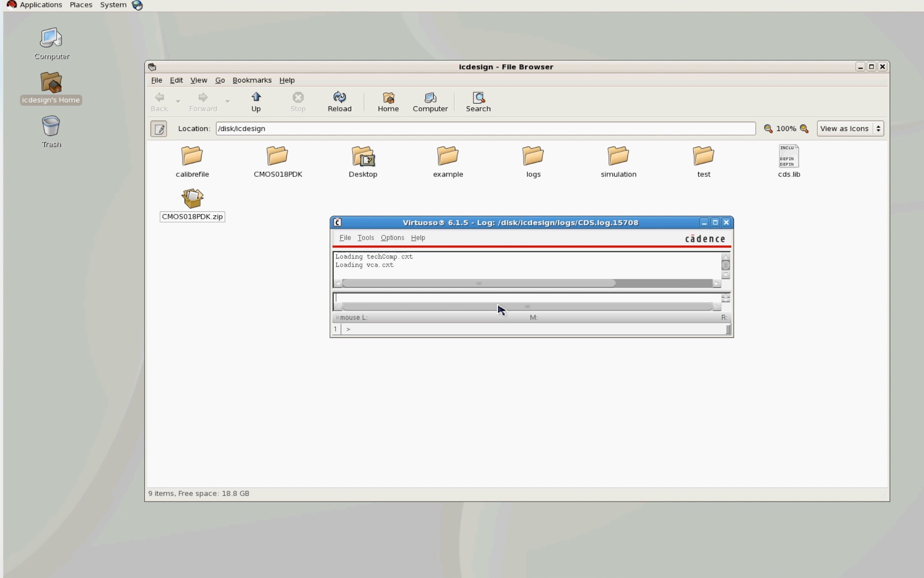Open the Search tool in toolbar
Screen dimensions: 924x578
pyautogui.click(x=478, y=98)
